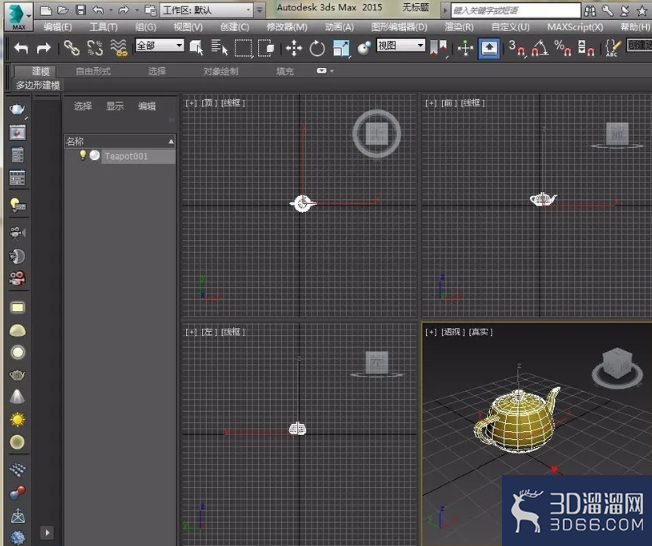Open the Modifiers (M) menu
Viewport: 652px width, 546px height.
click(x=287, y=27)
